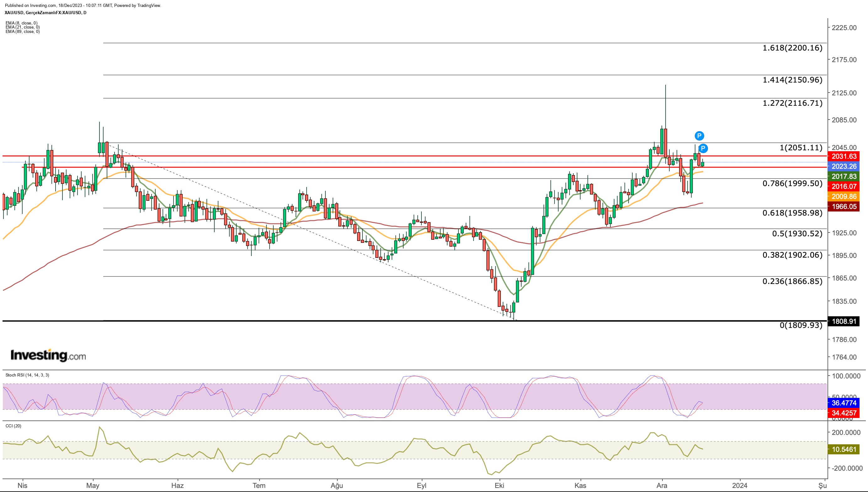Click the red 34.4257 Stoch RSI value tag
868x492 pixels.
point(844,413)
